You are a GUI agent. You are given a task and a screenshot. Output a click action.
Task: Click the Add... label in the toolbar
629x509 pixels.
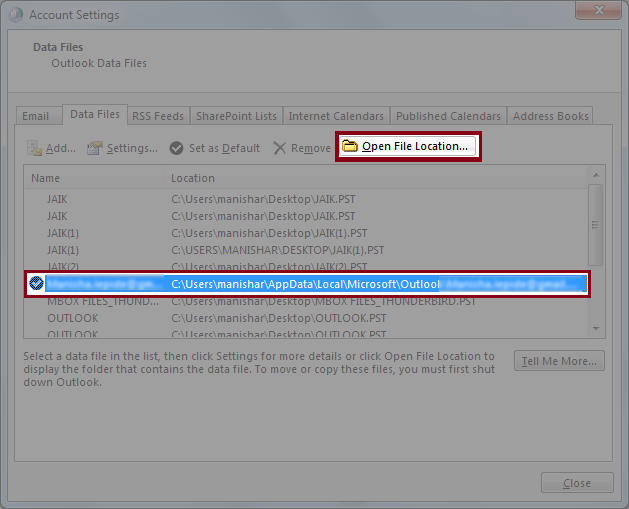point(61,148)
